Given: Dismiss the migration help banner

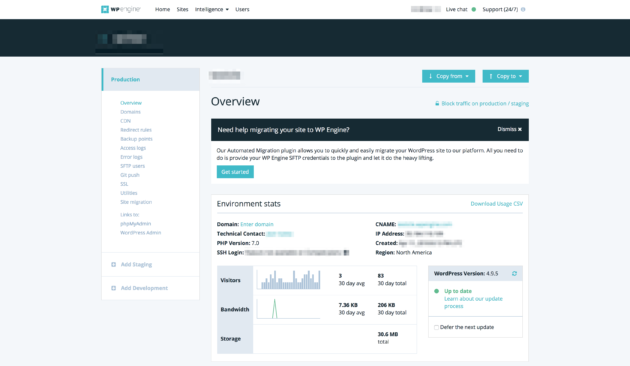Looking at the screenshot, I should point(509,129).
